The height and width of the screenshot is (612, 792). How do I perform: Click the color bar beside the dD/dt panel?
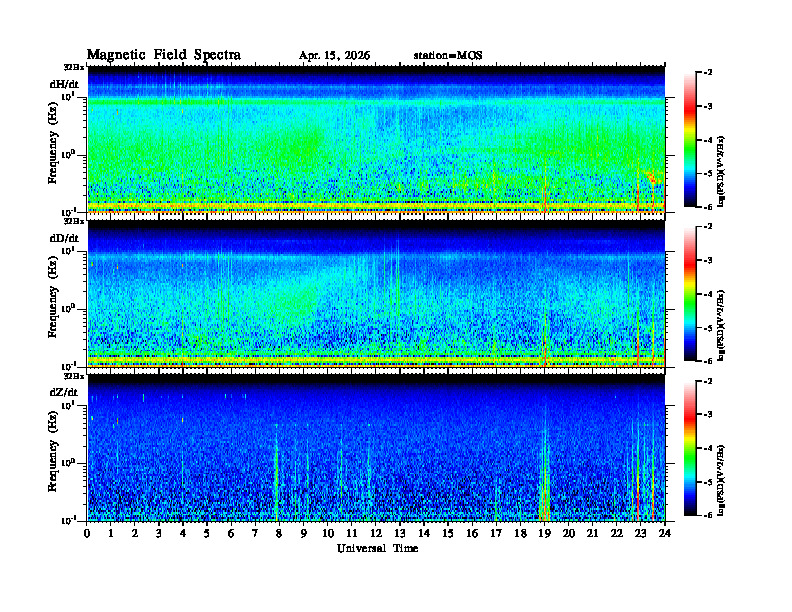point(690,294)
